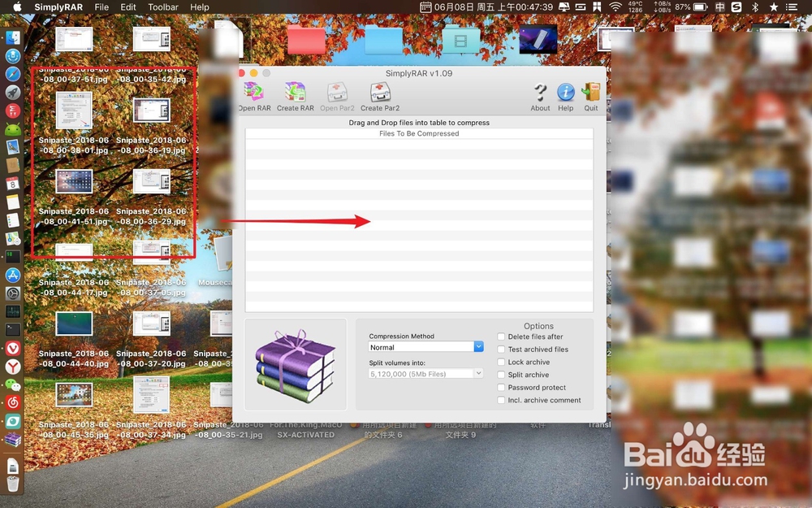
Task: Click the Open Par2 toolbar icon
Action: click(337, 93)
